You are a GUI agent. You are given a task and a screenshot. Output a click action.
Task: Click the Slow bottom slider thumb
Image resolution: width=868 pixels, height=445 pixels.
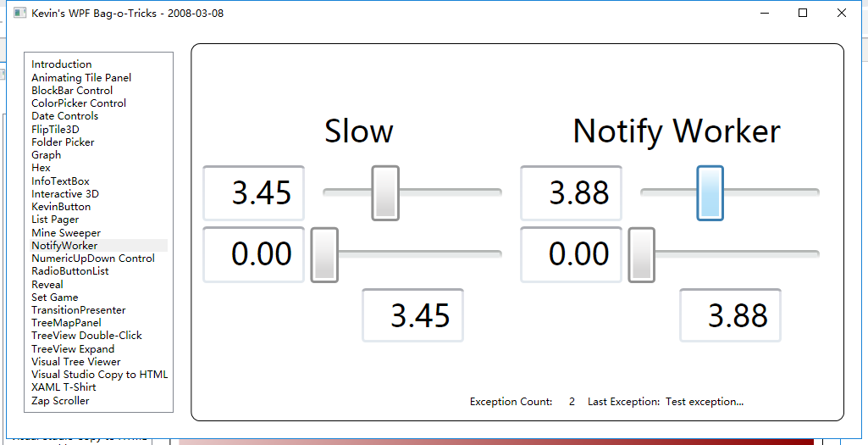[324, 254]
